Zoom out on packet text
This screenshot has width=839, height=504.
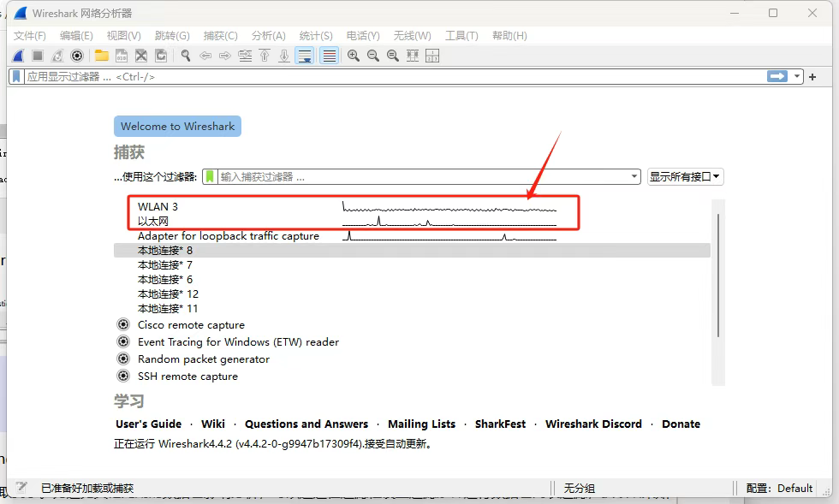tap(373, 56)
